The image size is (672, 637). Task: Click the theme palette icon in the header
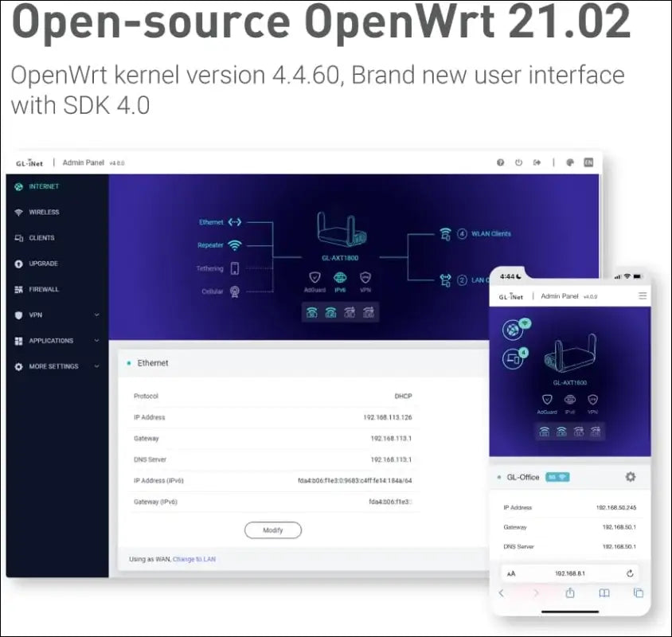pos(570,162)
